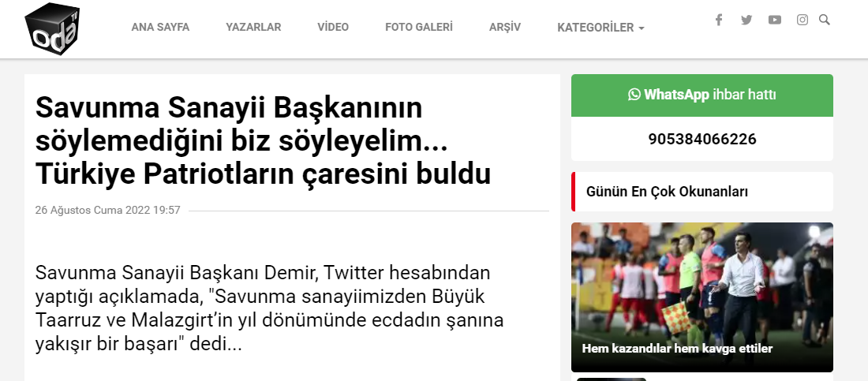The image size is (868, 381).
Task: Navigate to ARŞİV
Action: tap(505, 27)
